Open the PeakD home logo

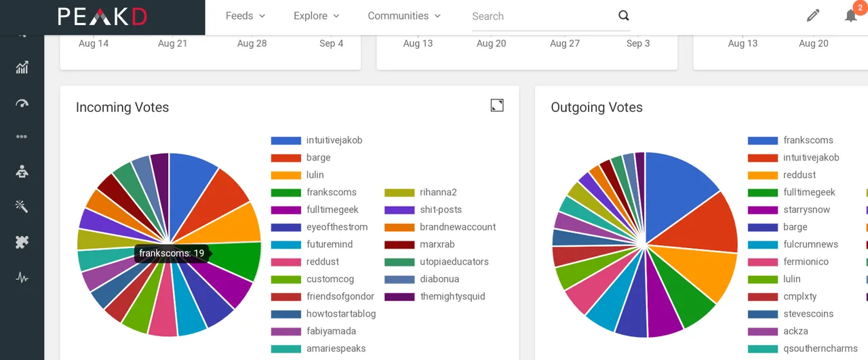point(102,16)
